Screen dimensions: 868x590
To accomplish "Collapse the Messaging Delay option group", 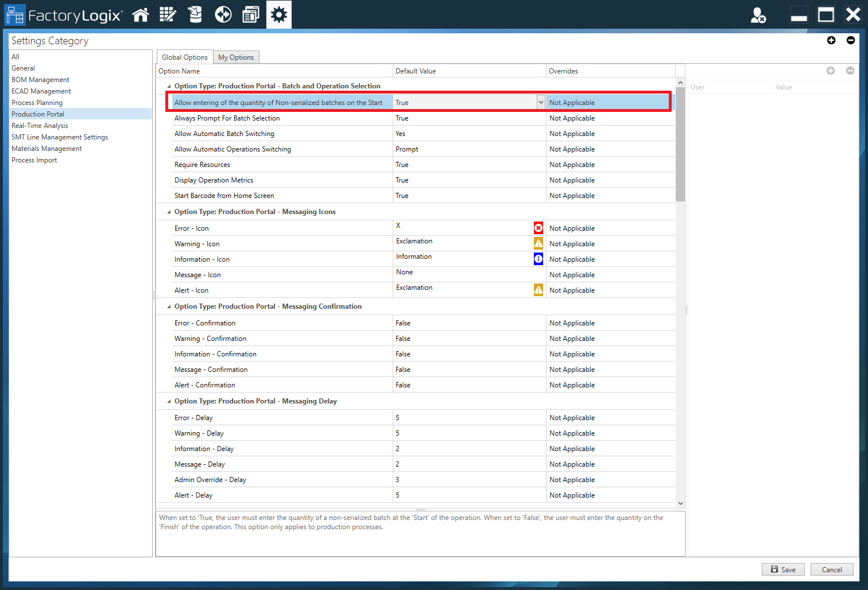I will coord(168,401).
